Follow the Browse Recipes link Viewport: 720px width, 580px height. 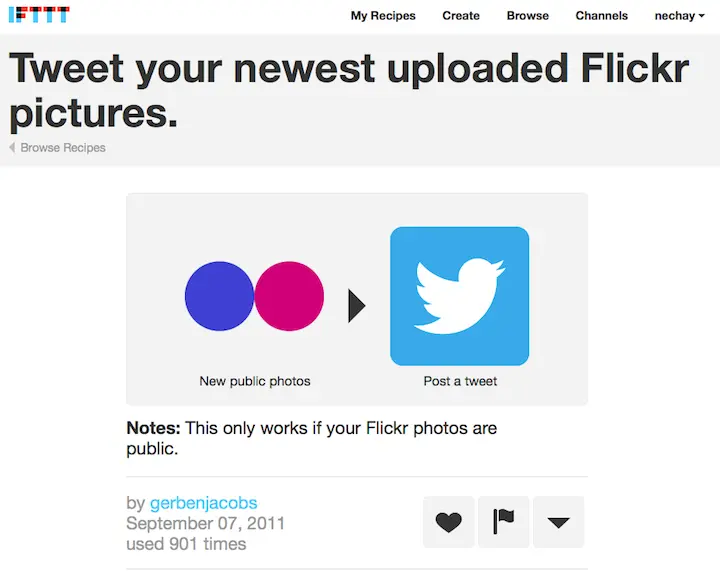click(x=63, y=147)
